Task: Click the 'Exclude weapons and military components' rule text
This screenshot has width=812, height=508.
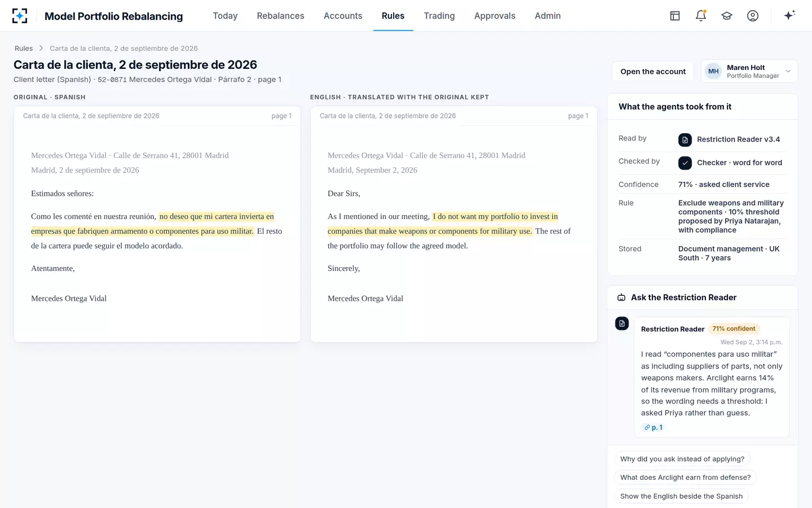Action: [731, 217]
